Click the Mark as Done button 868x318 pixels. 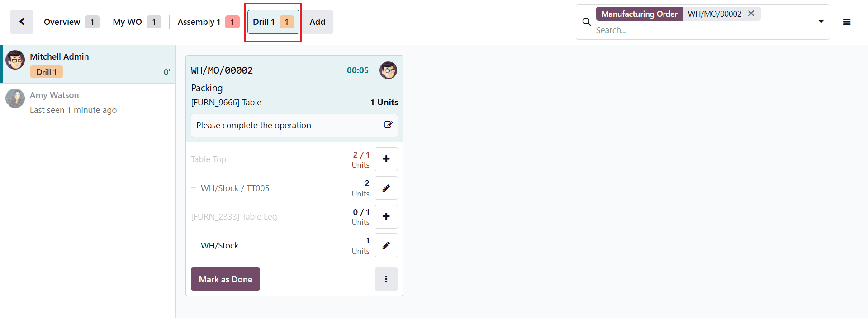(x=225, y=279)
